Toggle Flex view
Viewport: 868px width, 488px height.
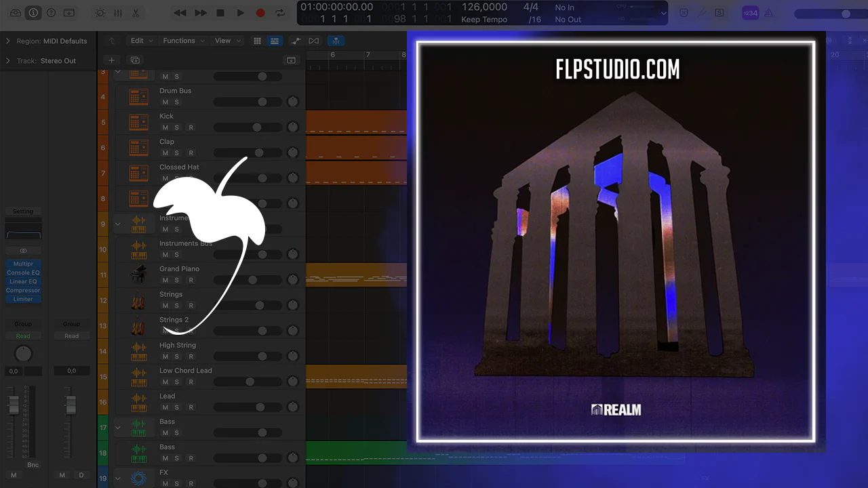[313, 41]
